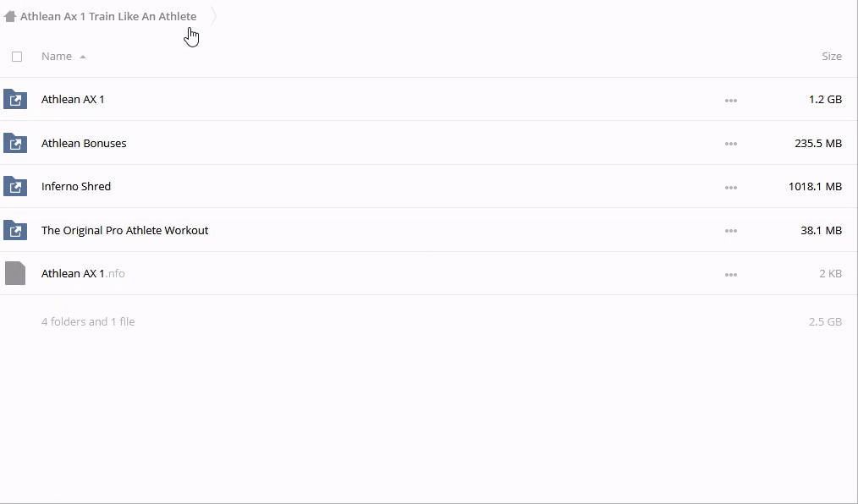The width and height of the screenshot is (858, 504).
Task: Click The Original Pro Athlete Workout folder icon
Action: (x=15, y=230)
